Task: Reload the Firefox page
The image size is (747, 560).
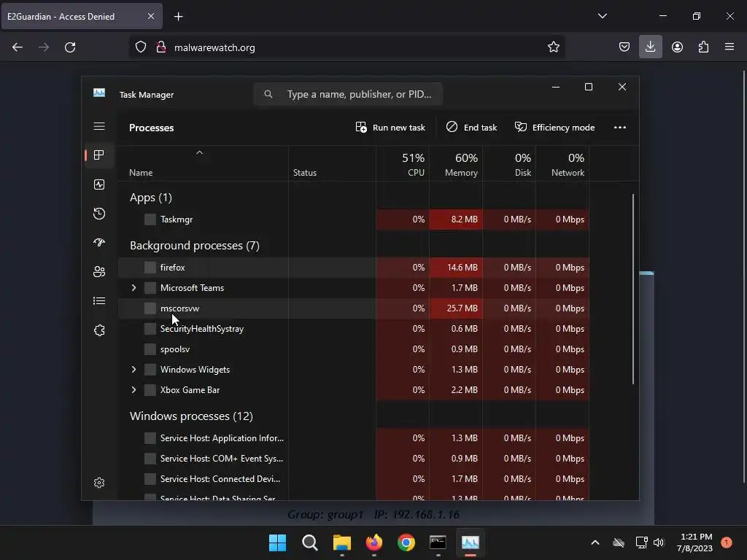Action: click(x=70, y=47)
